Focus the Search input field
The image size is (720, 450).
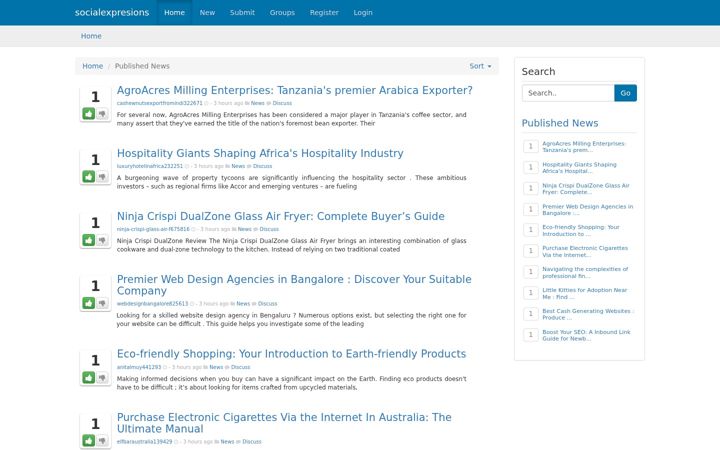pos(568,93)
